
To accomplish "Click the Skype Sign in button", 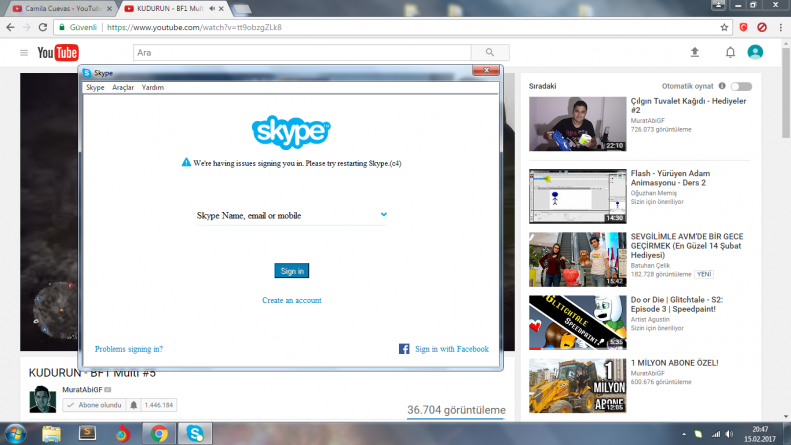I will point(292,271).
